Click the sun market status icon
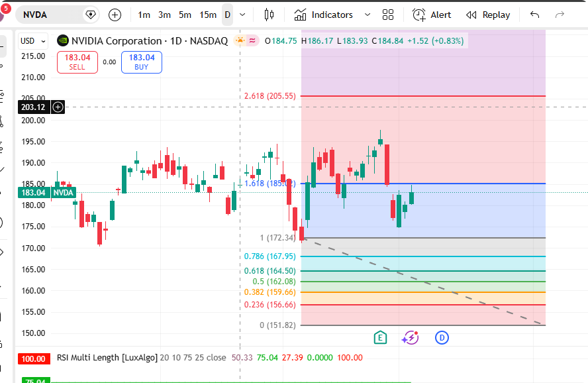The height and width of the screenshot is (383, 588). [240, 40]
